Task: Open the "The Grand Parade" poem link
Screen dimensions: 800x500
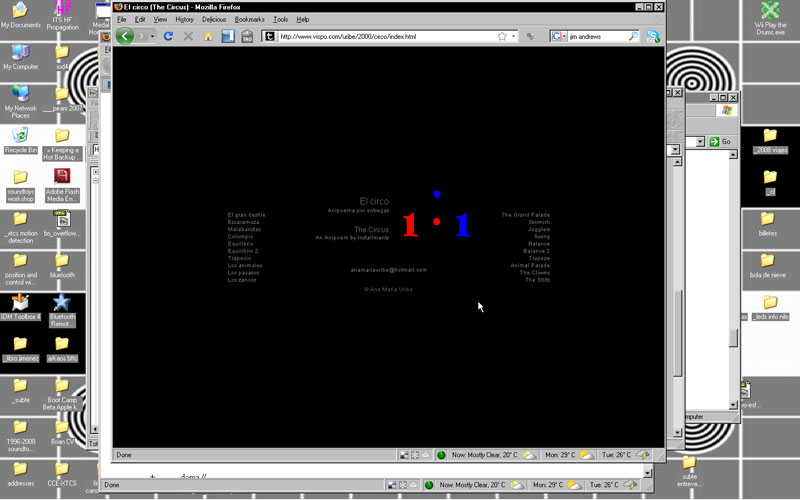Action: tap(525, 215)
